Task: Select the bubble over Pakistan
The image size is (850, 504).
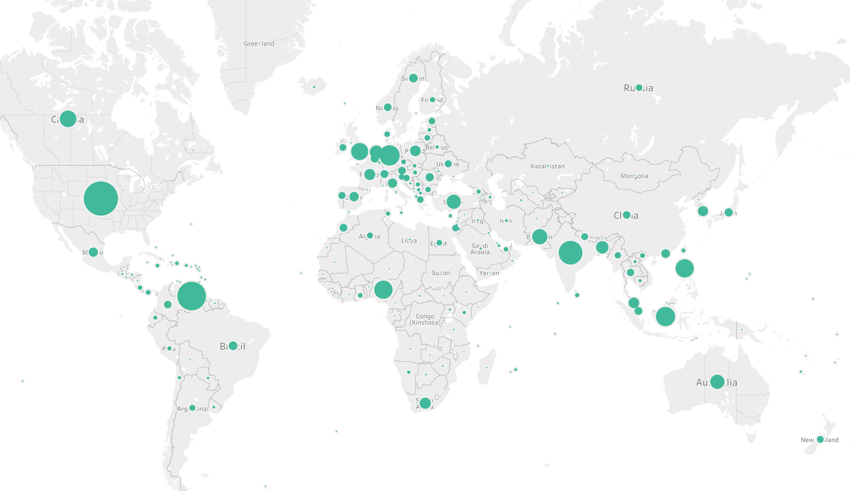Action: click(540, 237)
